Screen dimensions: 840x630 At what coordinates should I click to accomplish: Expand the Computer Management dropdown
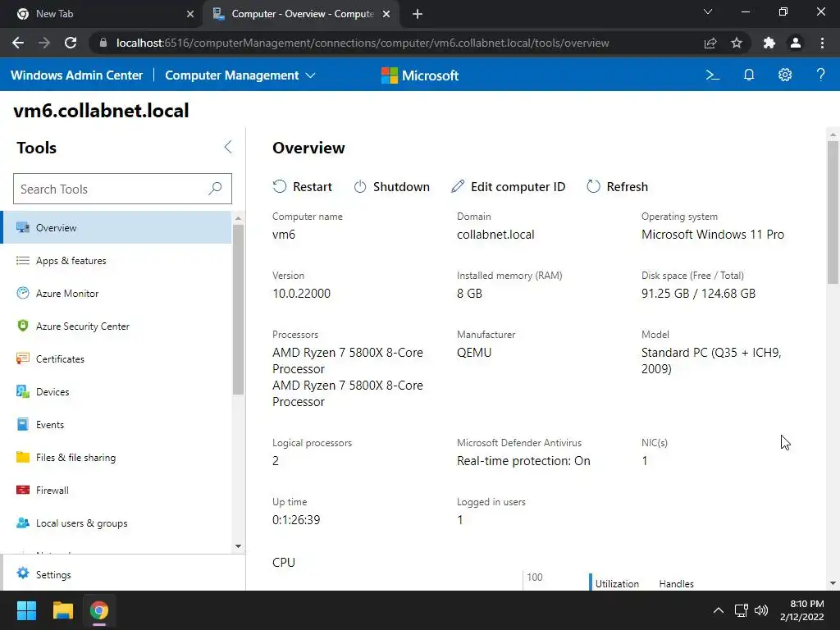coord(240,75)
